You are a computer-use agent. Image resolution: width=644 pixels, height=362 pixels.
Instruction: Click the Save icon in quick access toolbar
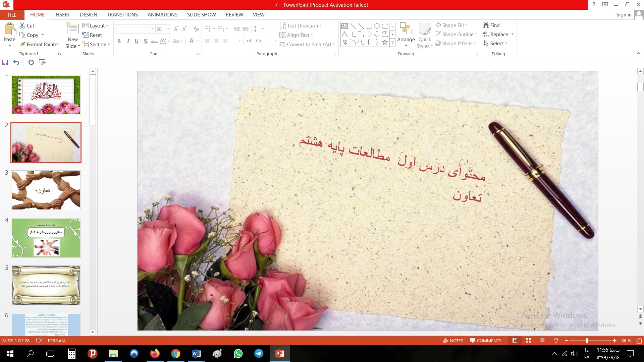[x=5, y=62]
